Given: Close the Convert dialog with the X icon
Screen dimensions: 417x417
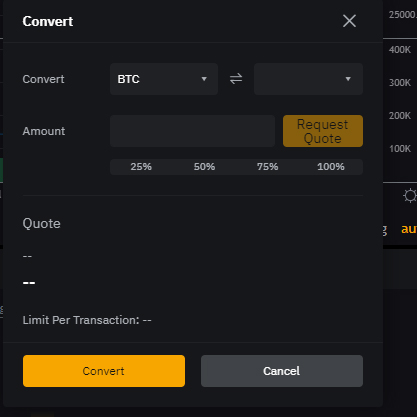Looking at the screenshot, I should [x=349, y=21].
